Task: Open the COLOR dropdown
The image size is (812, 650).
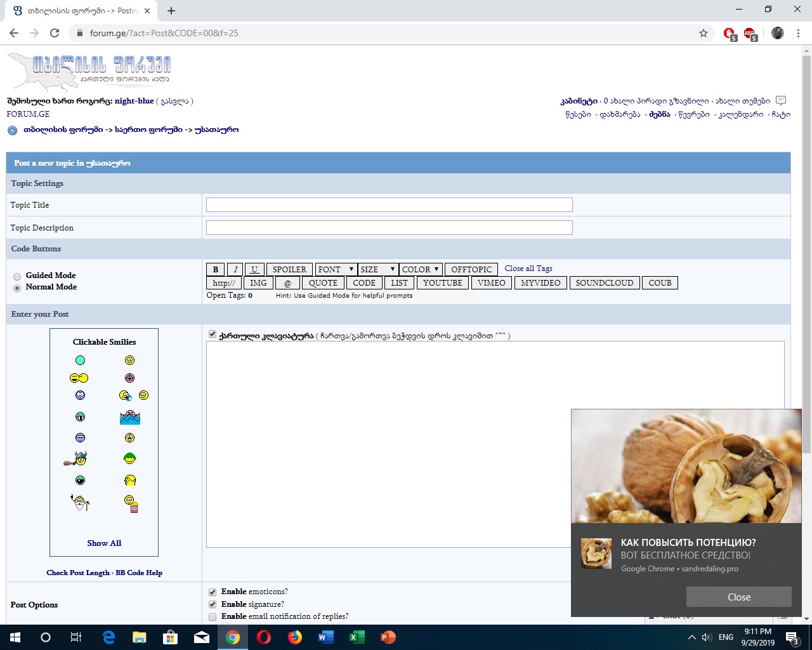Action: point(421,269)
